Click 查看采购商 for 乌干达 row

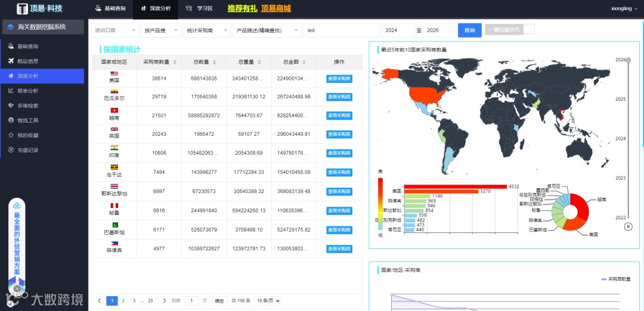pyautogui.click(x=339, y=172)
